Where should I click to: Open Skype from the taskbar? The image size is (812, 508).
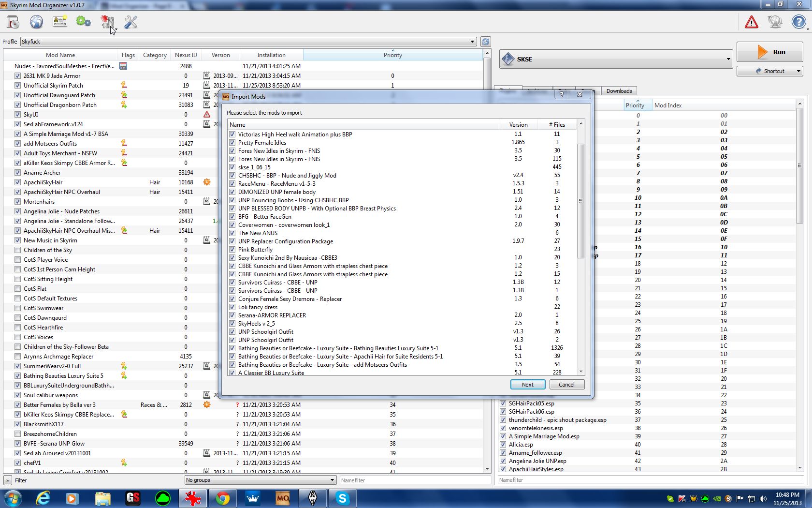coord(343,498)
